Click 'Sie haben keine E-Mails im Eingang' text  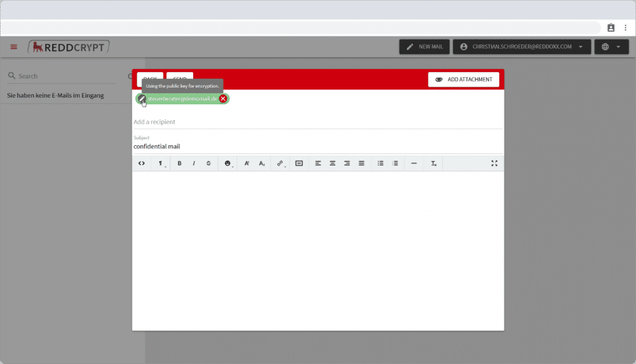point(55,96)
